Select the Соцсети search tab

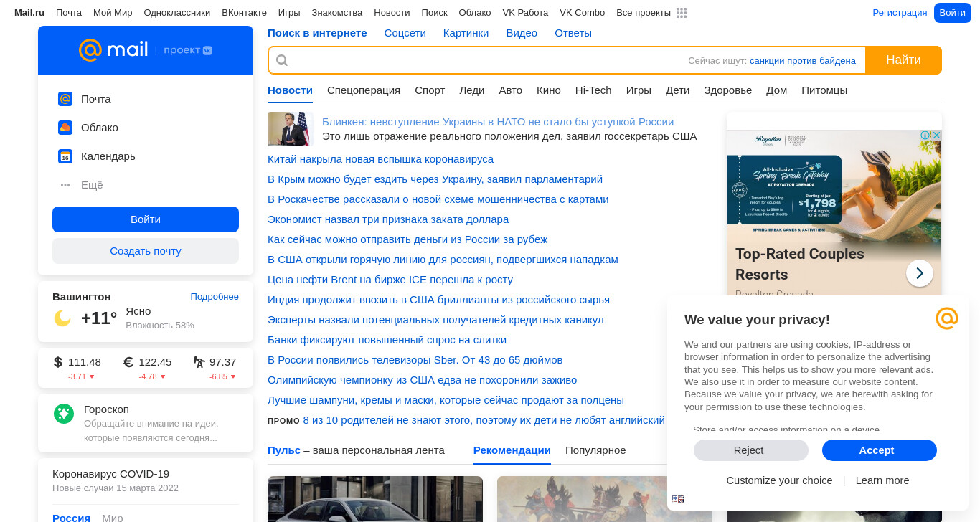(x=405, y=33)
